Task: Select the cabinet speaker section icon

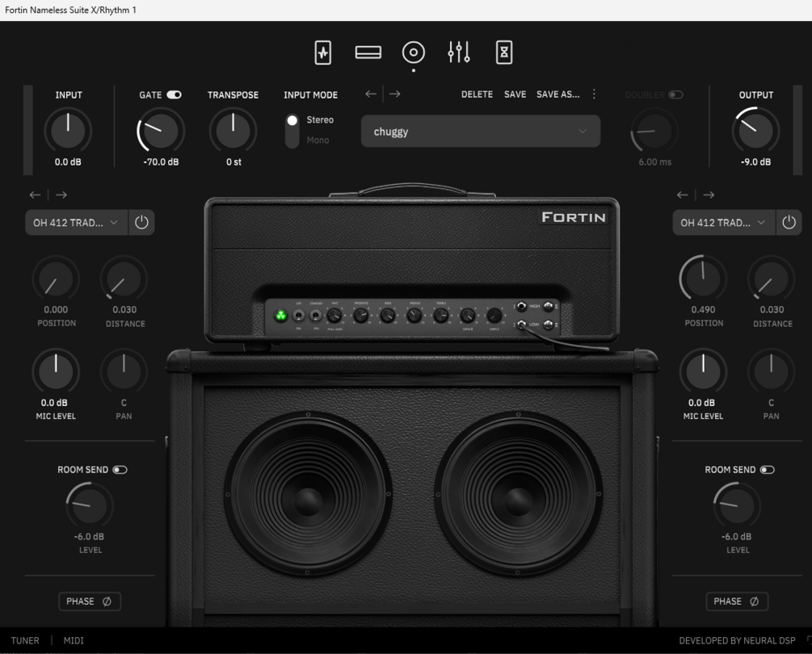Action: point(413,52)
